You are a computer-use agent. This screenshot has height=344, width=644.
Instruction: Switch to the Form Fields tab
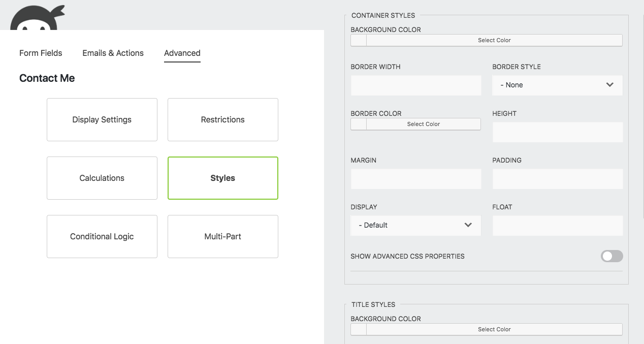click(41, 53)
